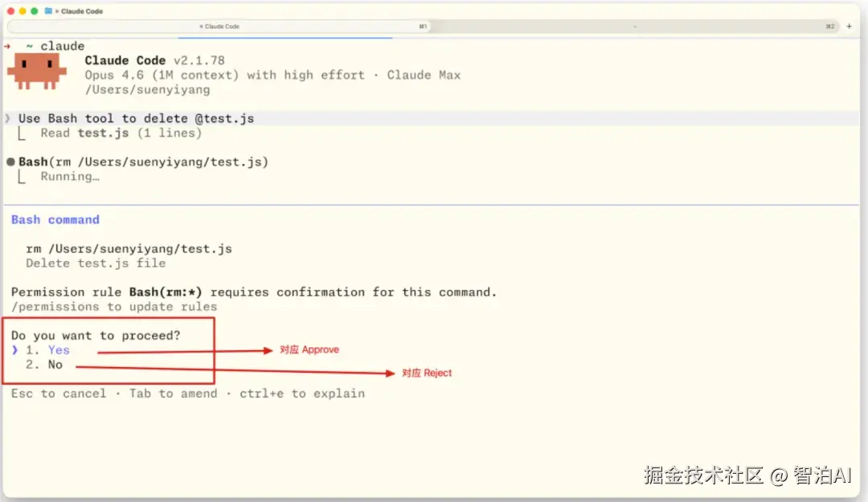The image size is (868, 502).
Task: Switch to the second terminal tab
Action: click(634, 26)
